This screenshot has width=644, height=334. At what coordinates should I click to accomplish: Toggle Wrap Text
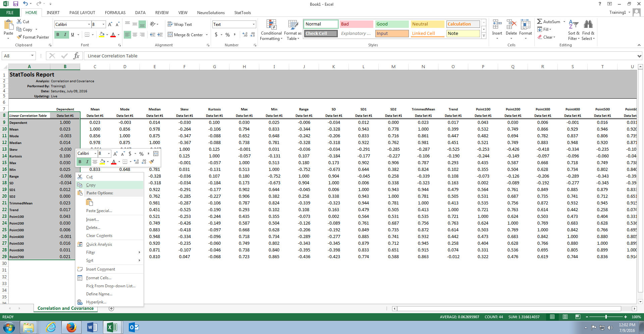click(x=180, y=24)
